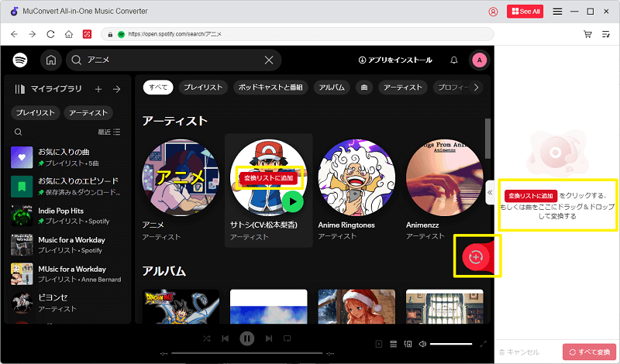The height and width of the screenshot is (364, 620).
Task: Click the すべて変換 button
Action: coord(590,352)
